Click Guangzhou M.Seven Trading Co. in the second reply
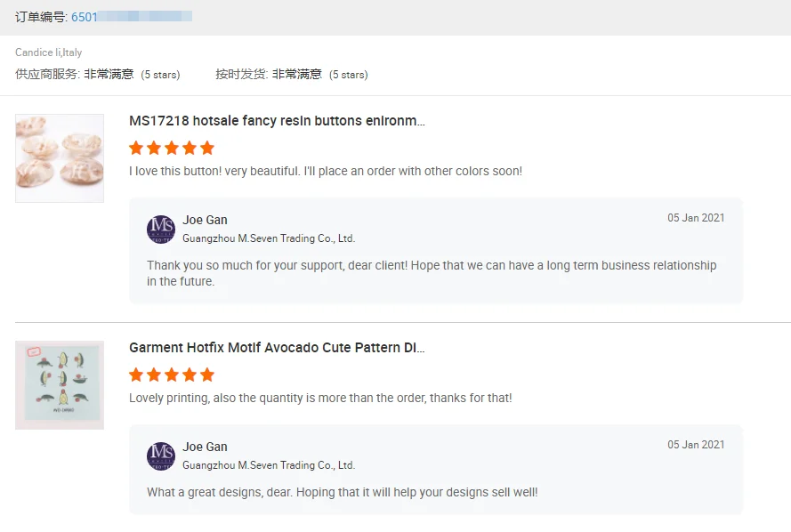This screenshot has height=532, width=791. pyautogui.click(x=269, y=465)
